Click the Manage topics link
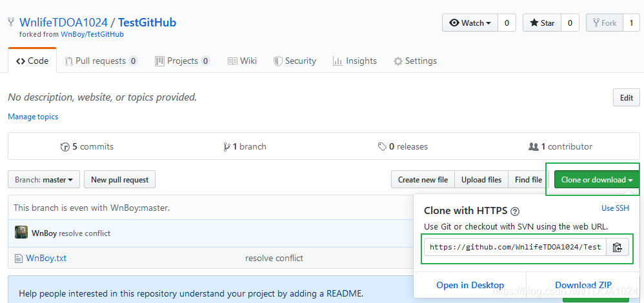 (x=33, y=117)
